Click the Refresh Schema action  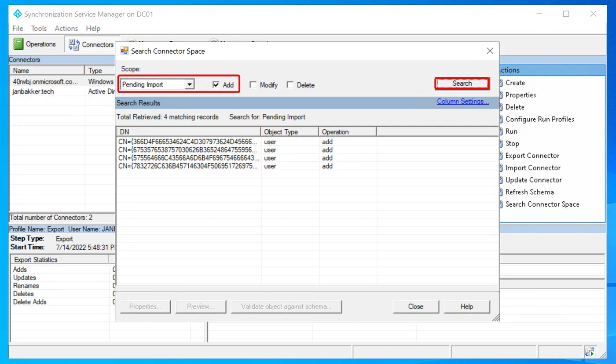(x=529, y=192)
